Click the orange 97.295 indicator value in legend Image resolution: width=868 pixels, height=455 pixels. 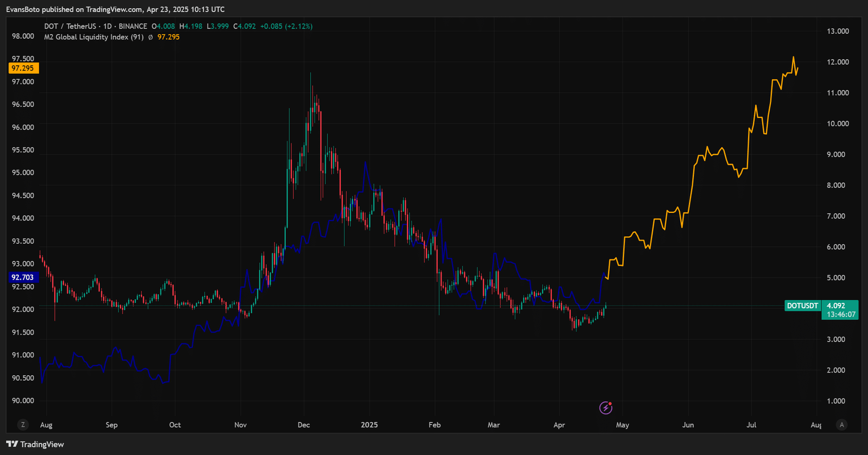point(168,37)
